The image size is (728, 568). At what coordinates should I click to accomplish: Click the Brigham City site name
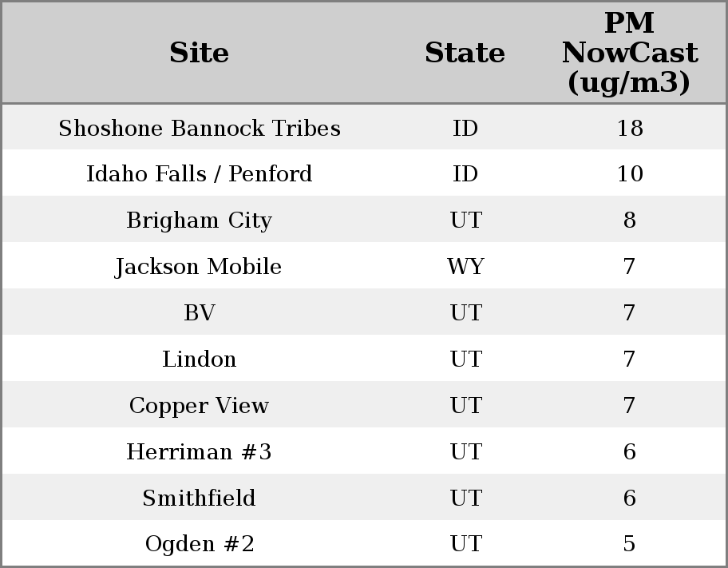pos(199,220)
